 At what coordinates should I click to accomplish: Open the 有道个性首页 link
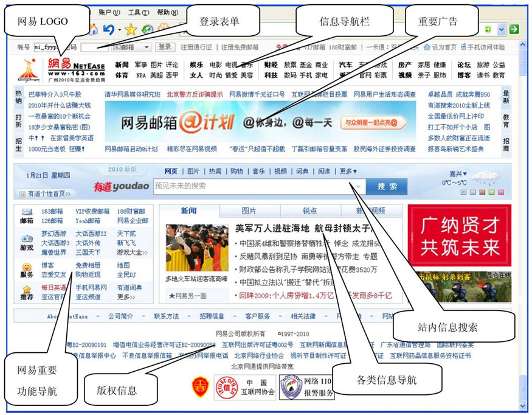click(49, 194)
